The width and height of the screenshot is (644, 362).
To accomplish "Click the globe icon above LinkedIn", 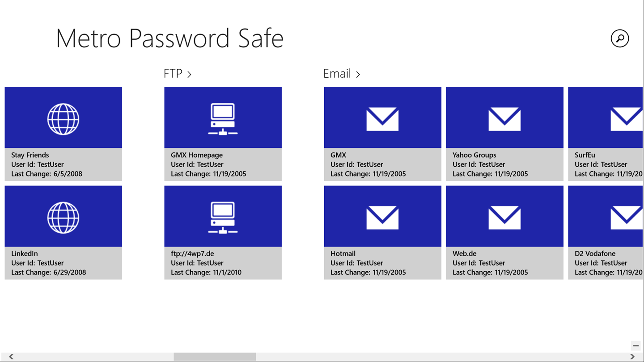I will 63,218.
